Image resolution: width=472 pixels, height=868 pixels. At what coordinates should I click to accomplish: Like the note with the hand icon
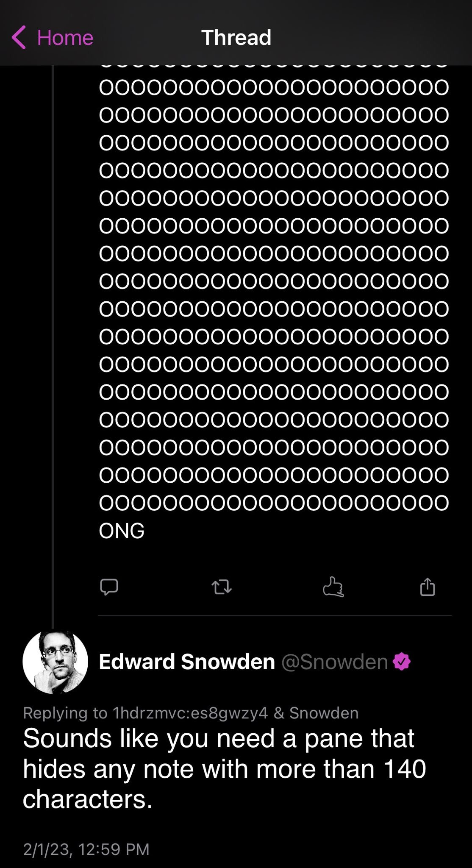(x=333, y=587)
